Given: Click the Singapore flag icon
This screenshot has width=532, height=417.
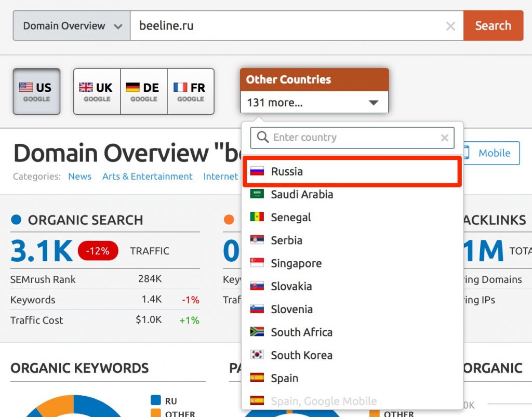Looking at the screenshot, I should coord(257,263).
